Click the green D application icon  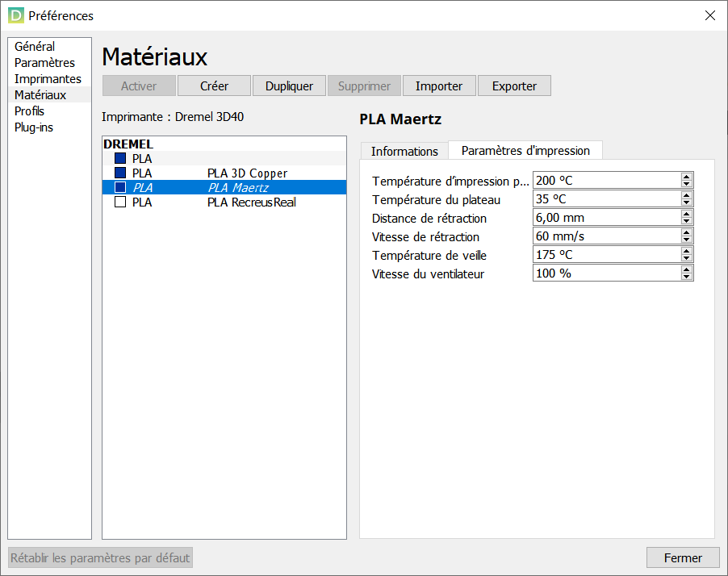coord(15,15)
